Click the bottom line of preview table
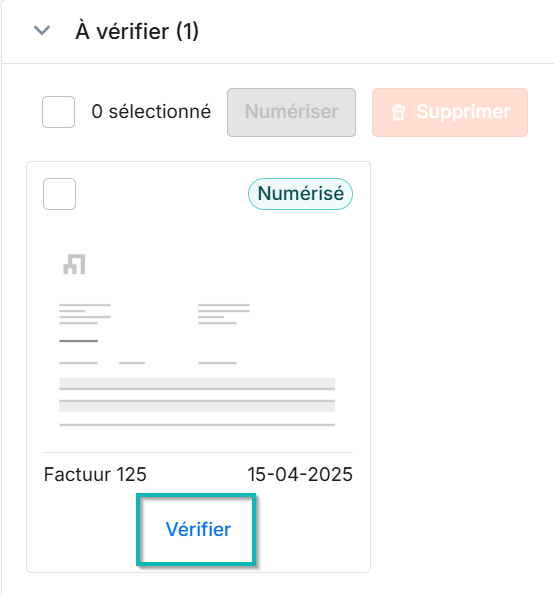The height and width of the screenshot is (595, 554). (197, 425)
